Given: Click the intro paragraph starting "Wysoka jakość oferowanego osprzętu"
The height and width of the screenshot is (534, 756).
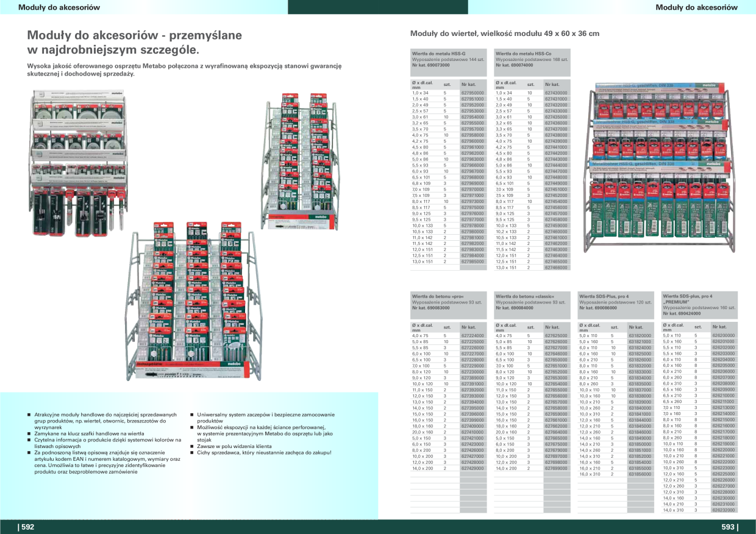Looking at the screenshot, I should click(185, 69).
